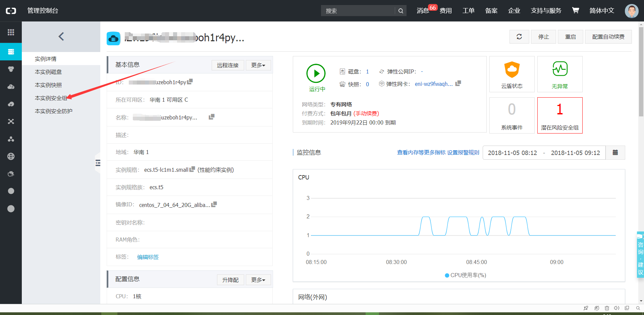This screenshot has height=315, width=644.
Task: Click icon next to eni-wz9fwaqh network card
Action: pos(458,83)
